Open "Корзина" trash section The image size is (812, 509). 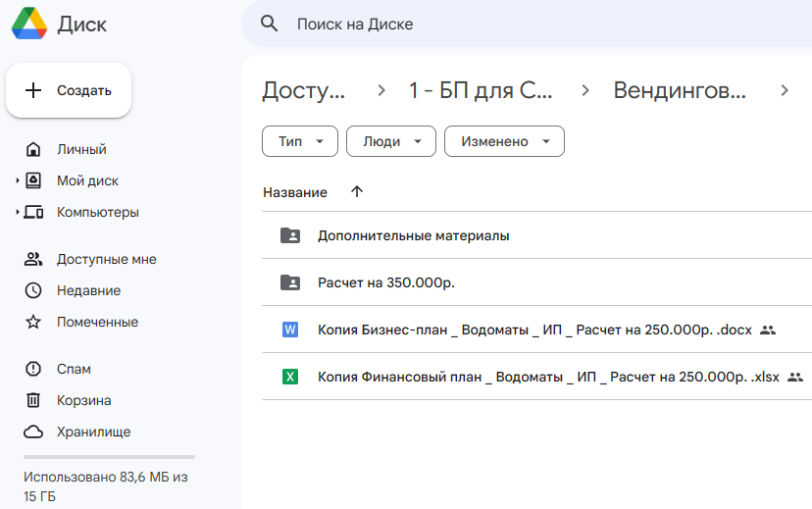coord(84,400)
